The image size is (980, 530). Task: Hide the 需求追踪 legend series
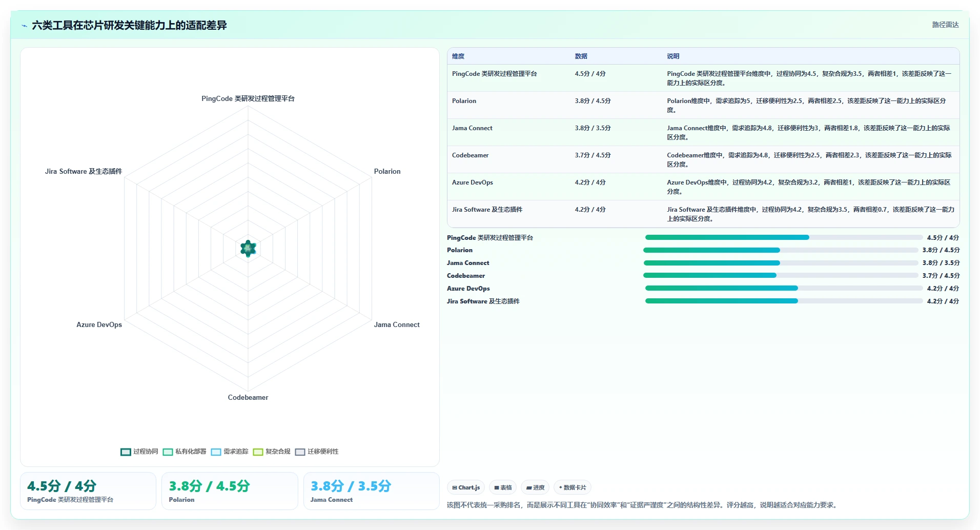[230, 452]
